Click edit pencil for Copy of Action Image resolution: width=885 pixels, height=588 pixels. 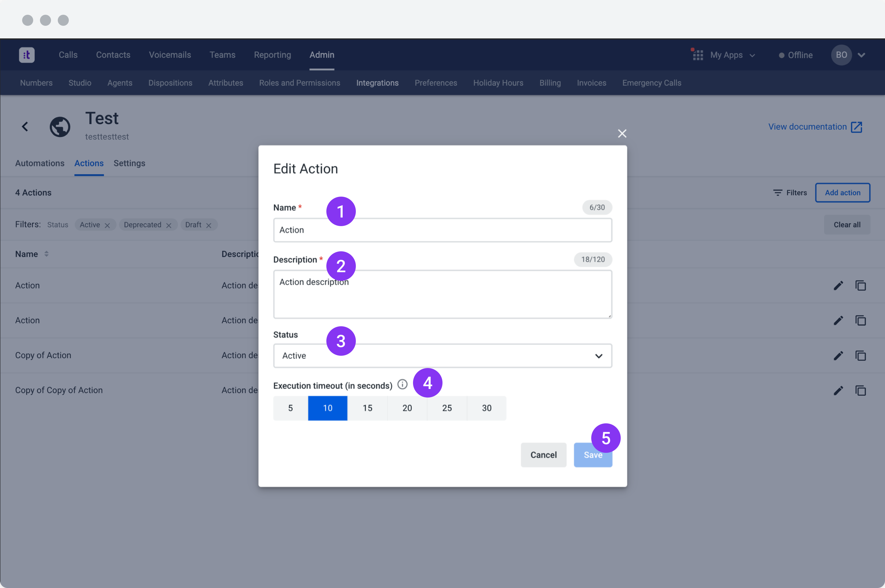tap(838, 355)
